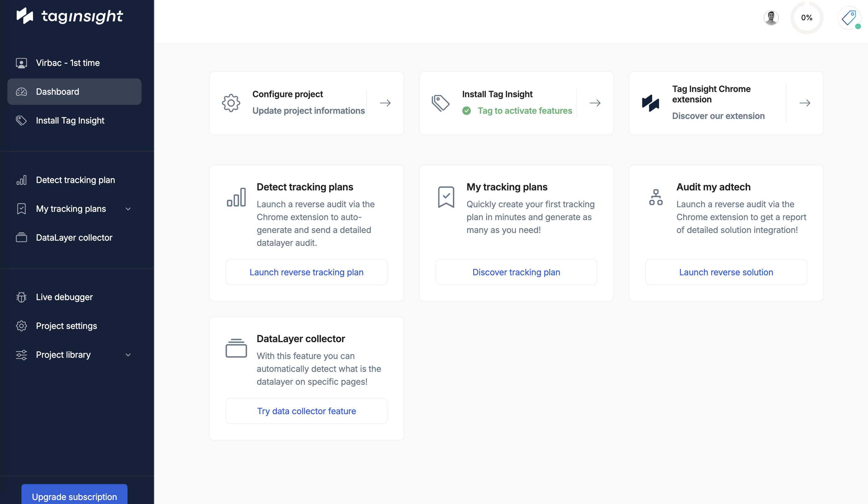Click the user avatar photo
This screenshot has height=504, width=868.
point(771,17)
